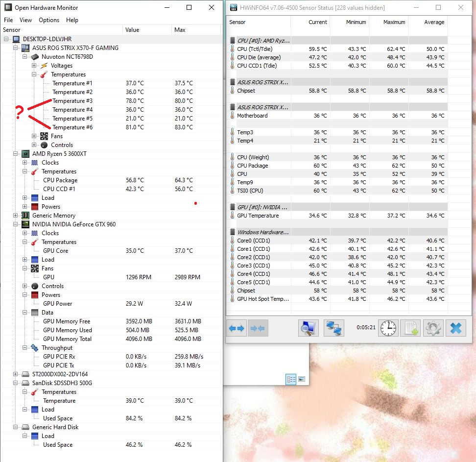Click the Value column header

(x=147, y=30)
